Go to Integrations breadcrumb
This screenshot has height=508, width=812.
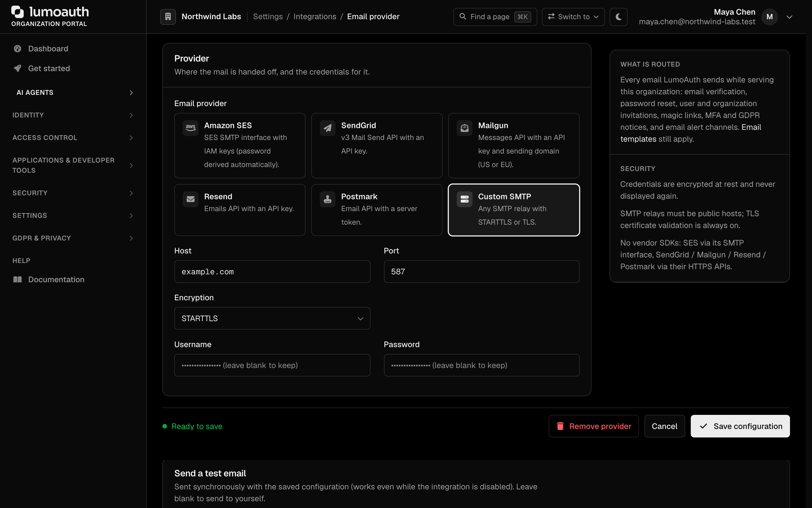point(315,16)
